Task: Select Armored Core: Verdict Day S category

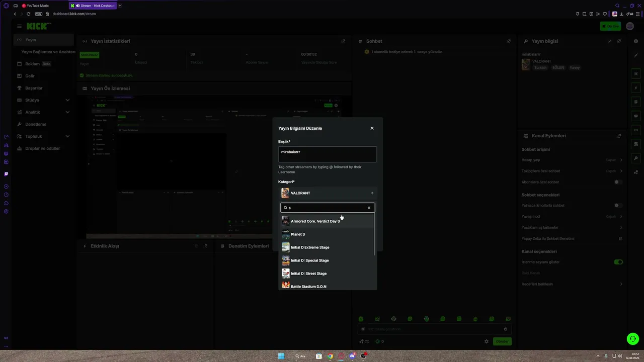Action: (x=328, y=221)
